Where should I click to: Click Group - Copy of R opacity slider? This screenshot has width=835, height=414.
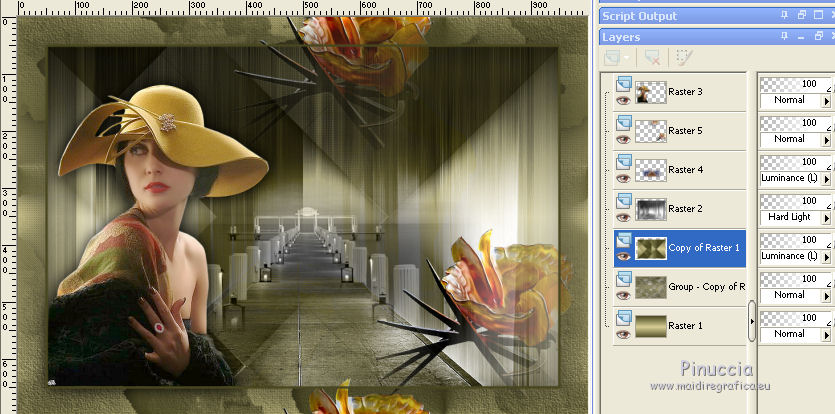click(x=795, y=279)
